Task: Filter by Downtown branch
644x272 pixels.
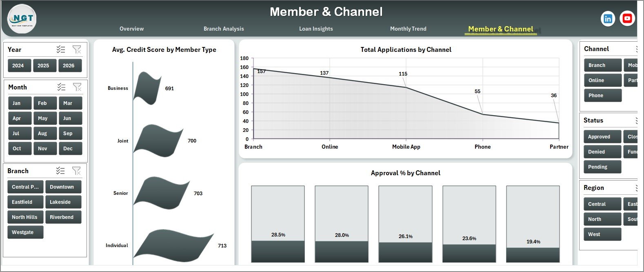Action: (x=63, y=187)
